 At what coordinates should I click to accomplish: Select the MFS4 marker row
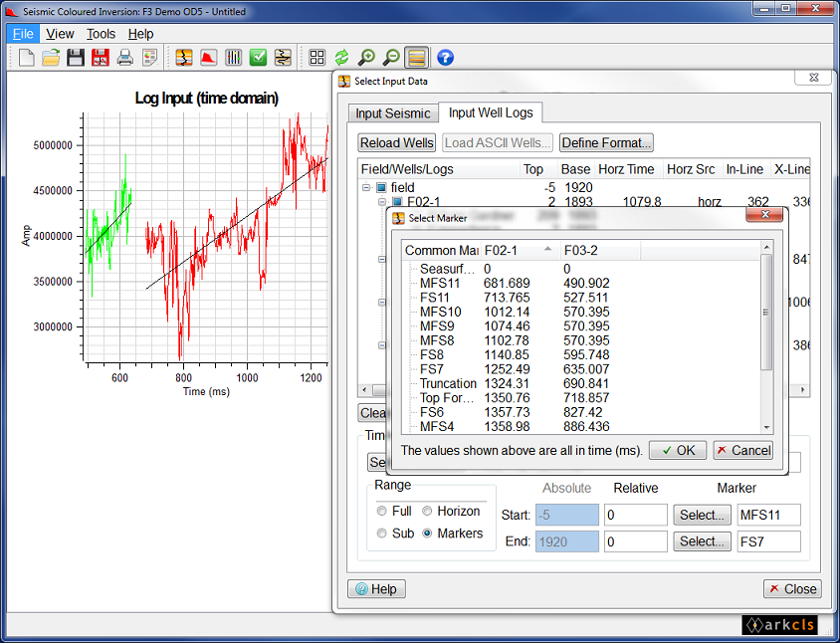point(581,427)
